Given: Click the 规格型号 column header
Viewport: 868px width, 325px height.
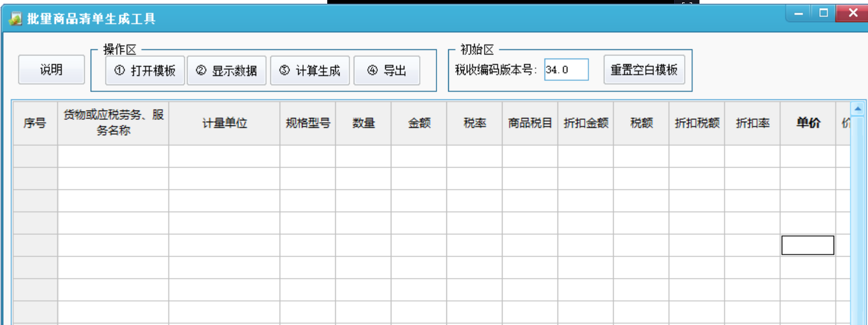Looking at the screenshot, I should tap(307, 123).
